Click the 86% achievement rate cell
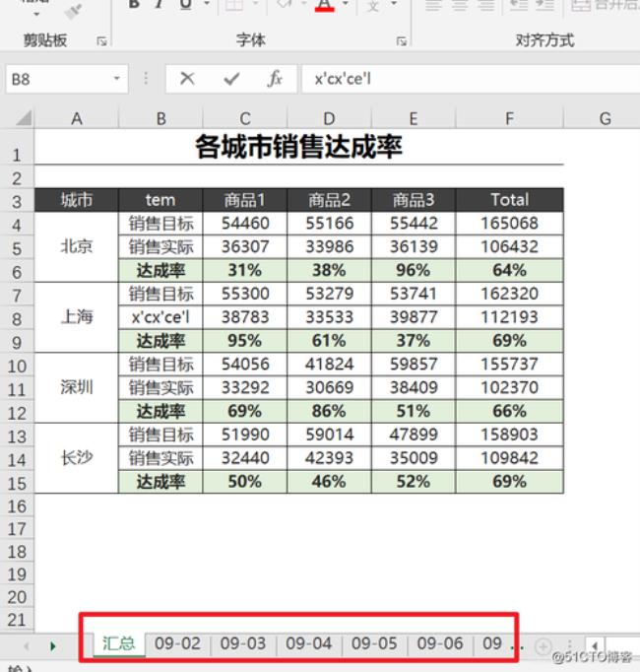This screenshot has height=672, width=640. click(x=329, y=411)
